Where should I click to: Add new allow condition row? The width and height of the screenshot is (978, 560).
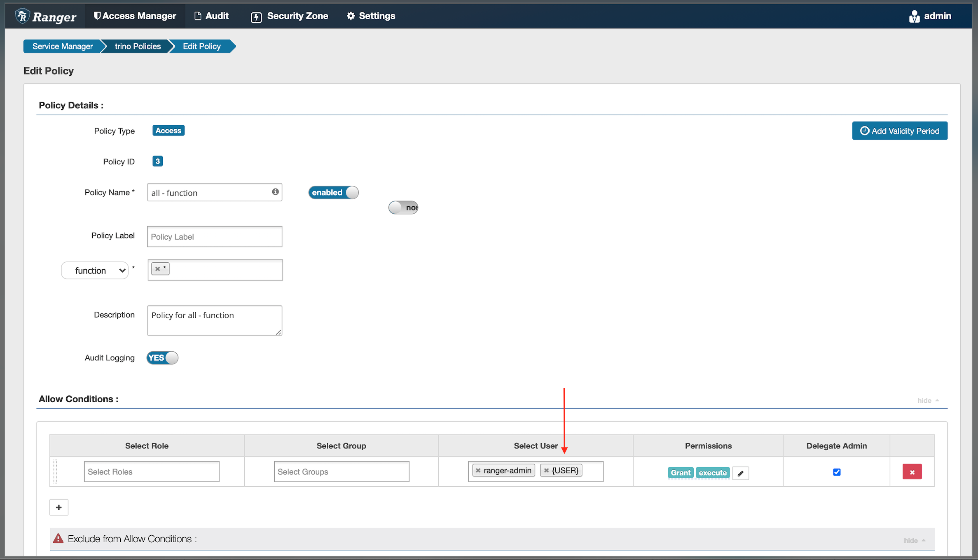(x=59, y=507)
